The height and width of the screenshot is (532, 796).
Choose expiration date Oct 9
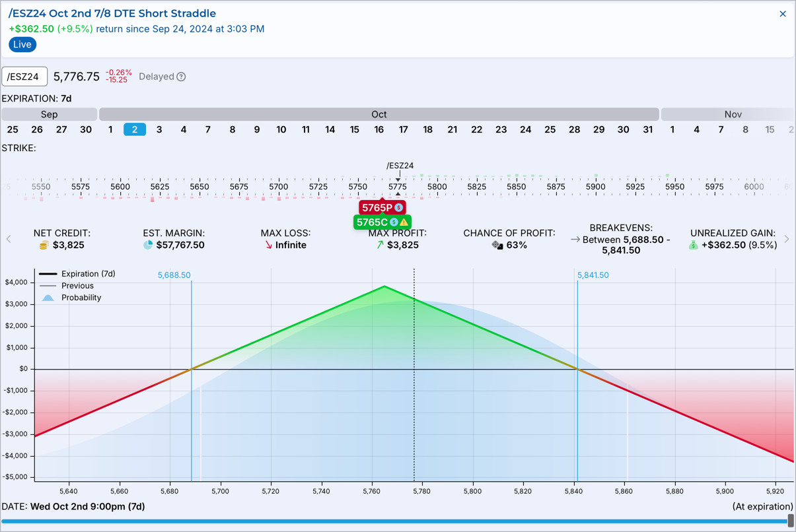pos(257,129)
